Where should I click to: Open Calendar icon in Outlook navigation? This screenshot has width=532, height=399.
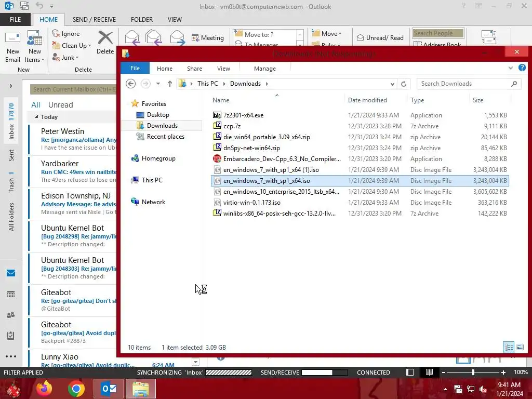(11, 294)
